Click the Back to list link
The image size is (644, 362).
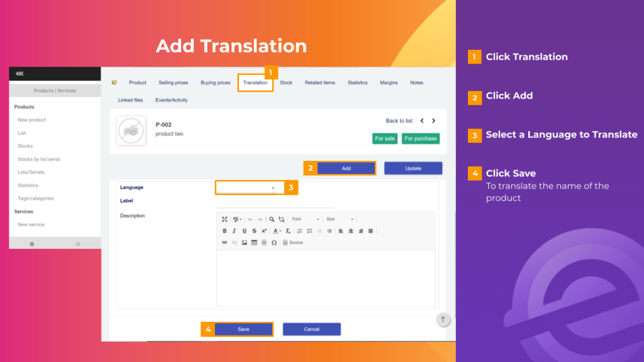(399, 120)
